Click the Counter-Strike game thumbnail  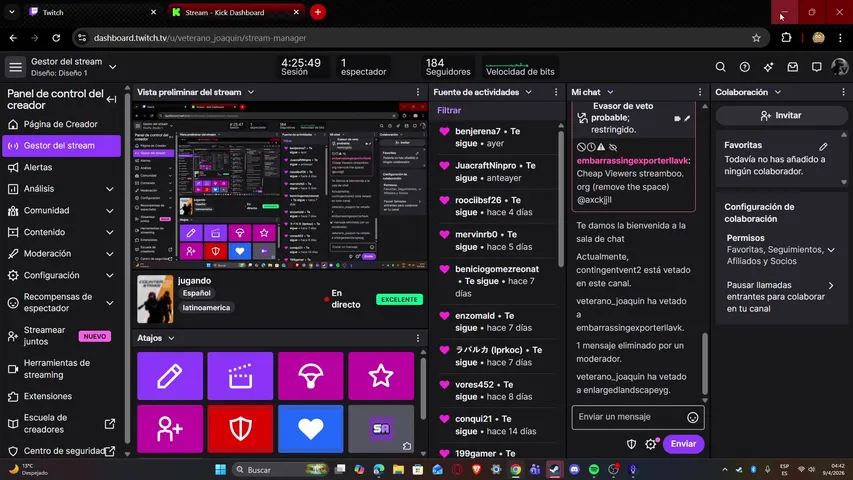155,299
